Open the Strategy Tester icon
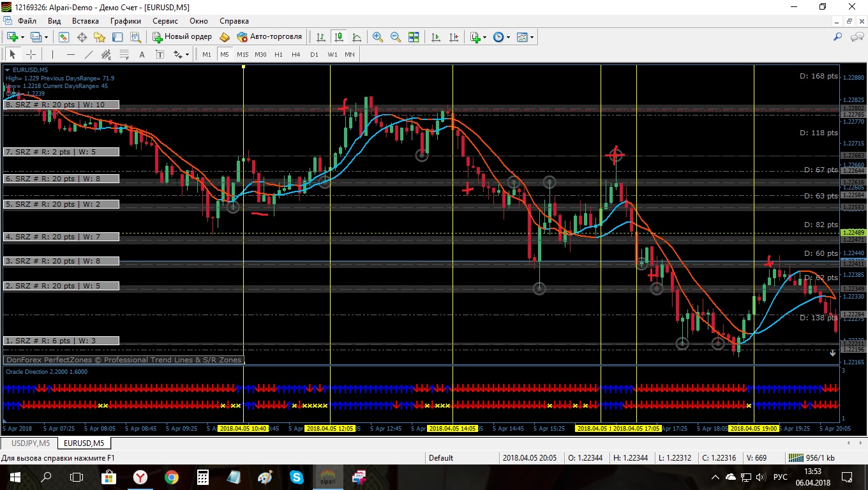Screen dimensions: 868x490 coord(135,37)
